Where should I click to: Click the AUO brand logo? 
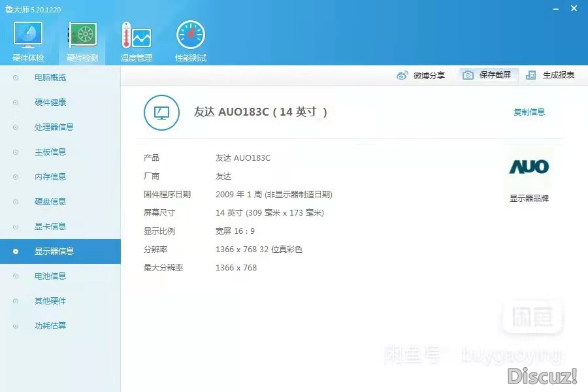pyautogui.click(x=529, y=167)
